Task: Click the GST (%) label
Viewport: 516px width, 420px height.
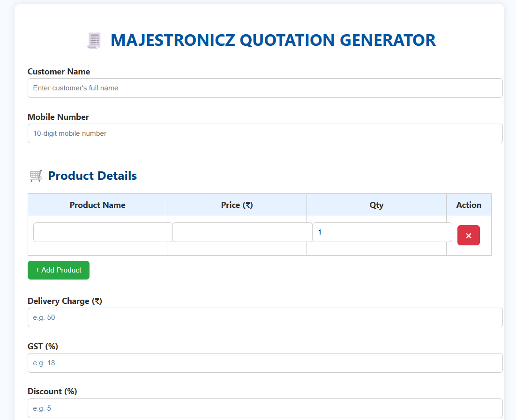Action: (43, 346)
